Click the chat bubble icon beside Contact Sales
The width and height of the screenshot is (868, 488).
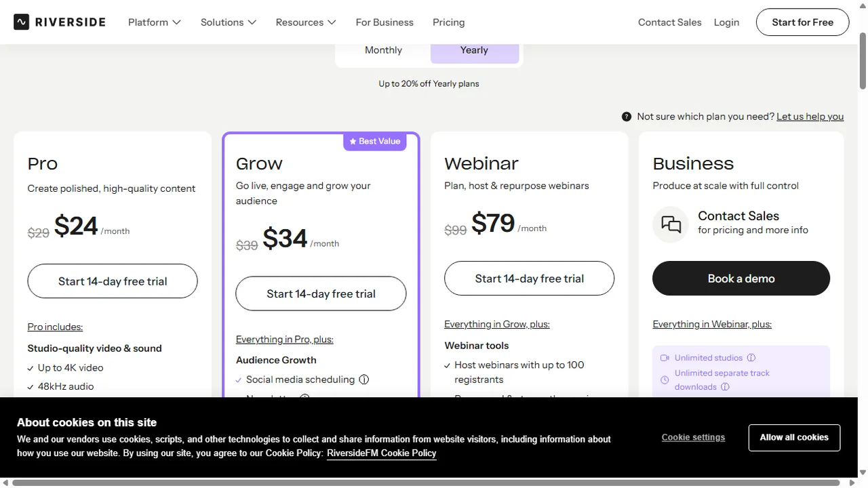[671, 224]
